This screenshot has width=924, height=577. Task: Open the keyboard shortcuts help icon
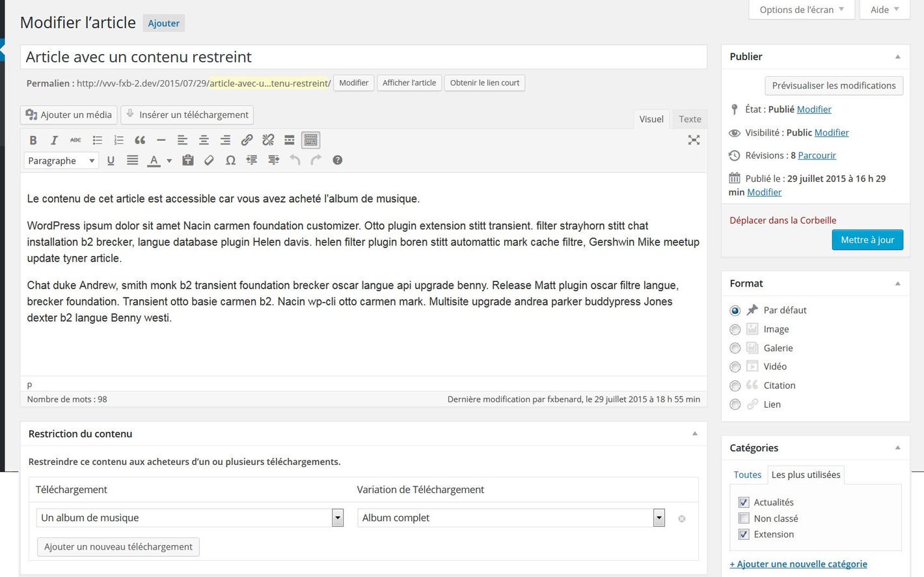tap(337, 160)
